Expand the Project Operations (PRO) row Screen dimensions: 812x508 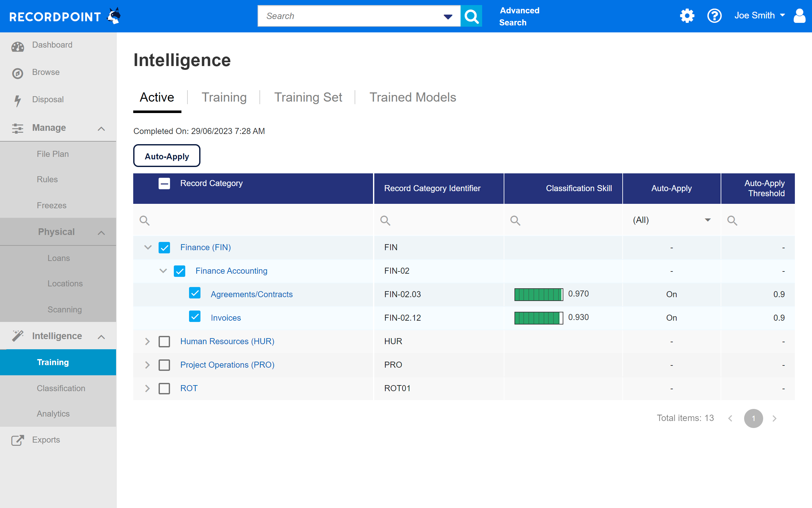[x=147, y=365]
